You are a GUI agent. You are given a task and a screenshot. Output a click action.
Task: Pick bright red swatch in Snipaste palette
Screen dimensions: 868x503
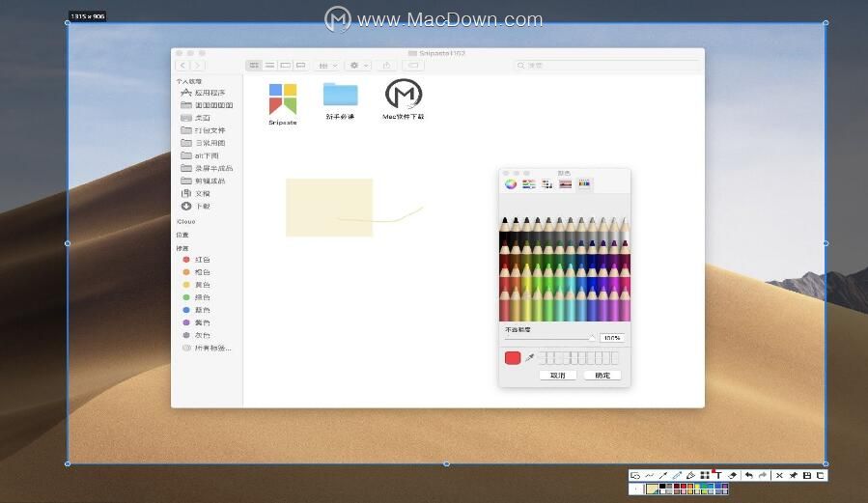684,487
